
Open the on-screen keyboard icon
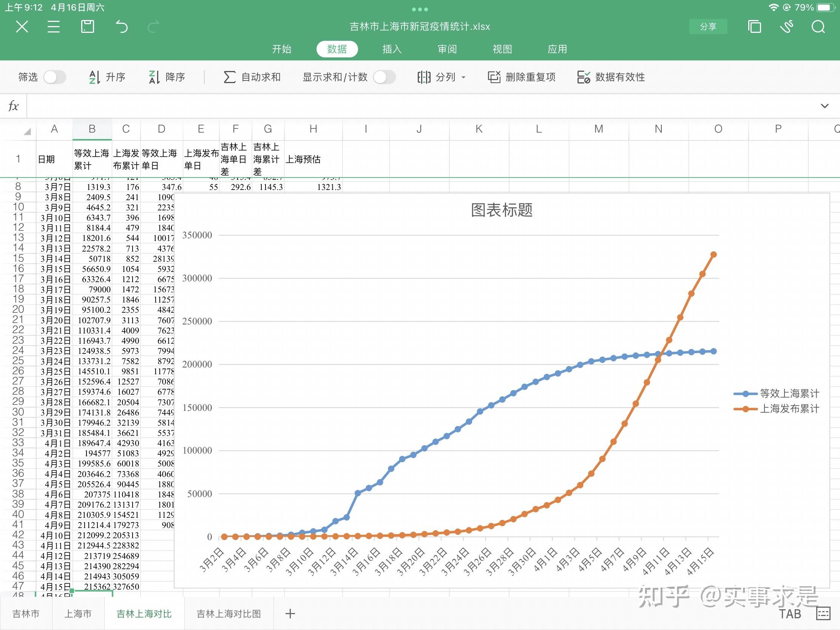point(823,613)
